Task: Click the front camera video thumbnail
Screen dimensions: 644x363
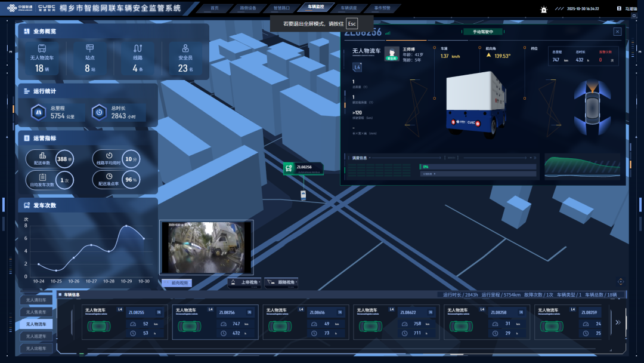Action: 206,247
